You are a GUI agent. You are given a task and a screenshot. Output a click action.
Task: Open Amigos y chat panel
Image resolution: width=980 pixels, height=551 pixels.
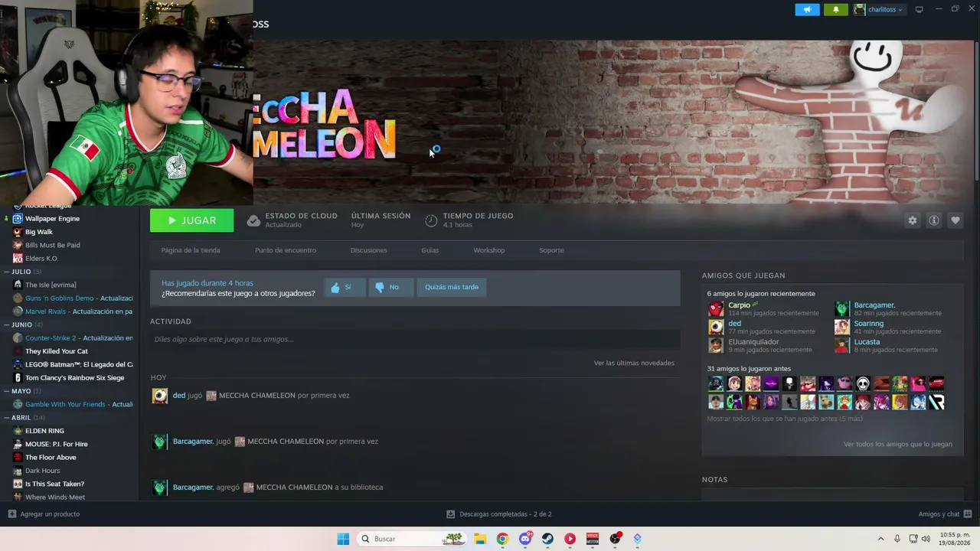pyautogui.click(x=945, y=514)
